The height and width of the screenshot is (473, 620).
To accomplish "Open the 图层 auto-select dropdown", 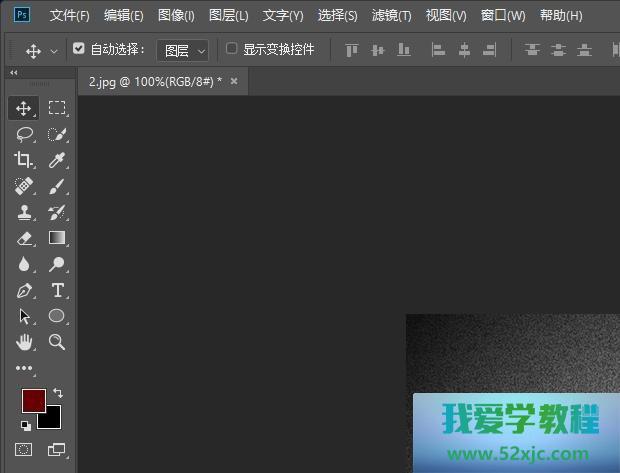I will 183,50.
